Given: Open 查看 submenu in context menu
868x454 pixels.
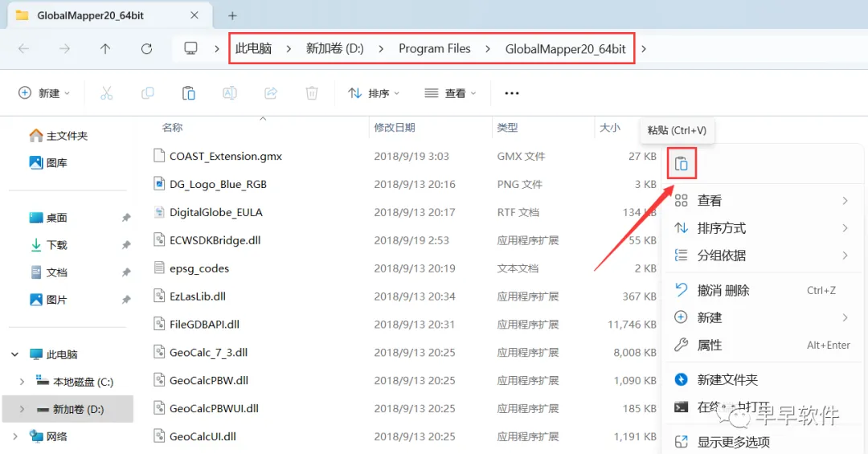Looking at the screenshot, I should (762, 200).
